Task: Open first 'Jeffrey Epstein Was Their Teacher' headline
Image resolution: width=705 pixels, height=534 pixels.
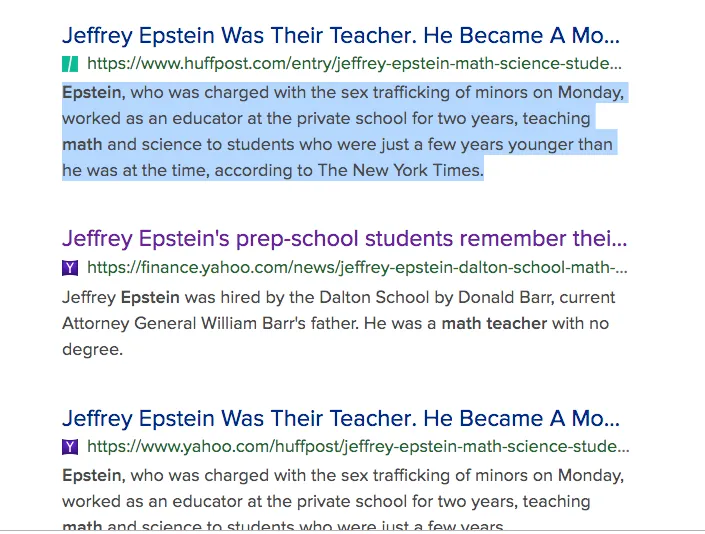Action: 341,36
